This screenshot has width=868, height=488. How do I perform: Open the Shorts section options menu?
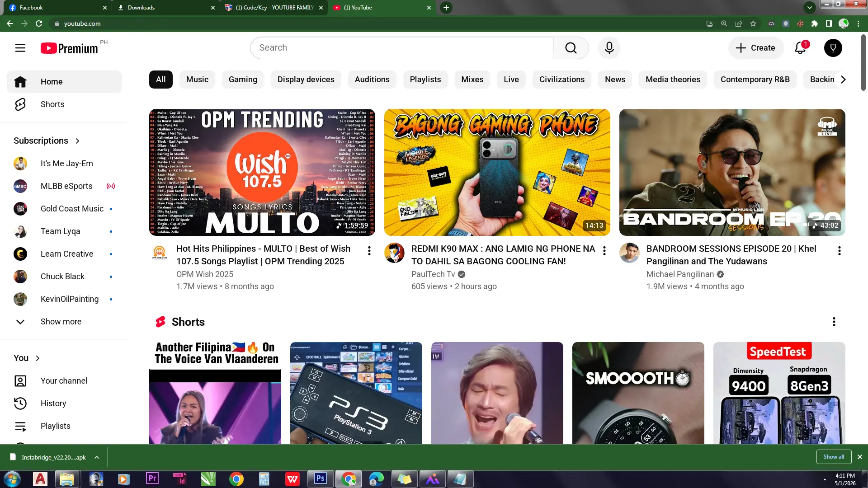834,322
